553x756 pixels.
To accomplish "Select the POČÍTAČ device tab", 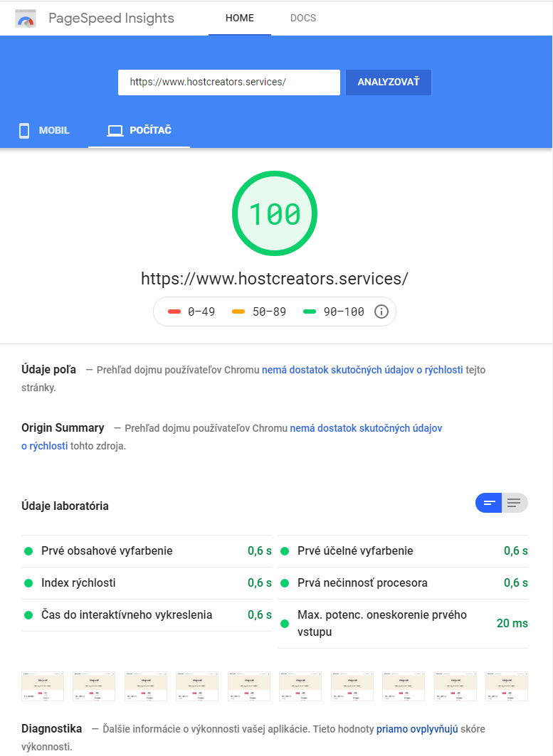I will point(139,131).
